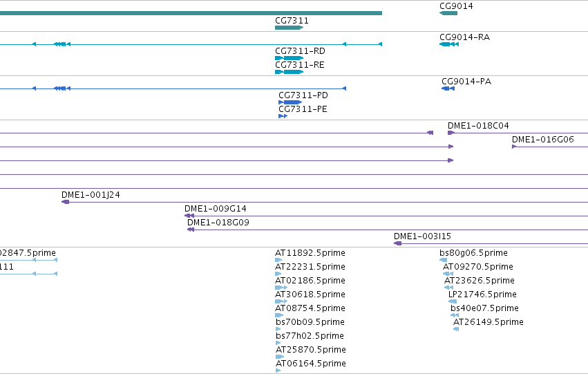Select the DME1-018G09 arrow glyph
588x374 pixels.
(x=191, y=230)
